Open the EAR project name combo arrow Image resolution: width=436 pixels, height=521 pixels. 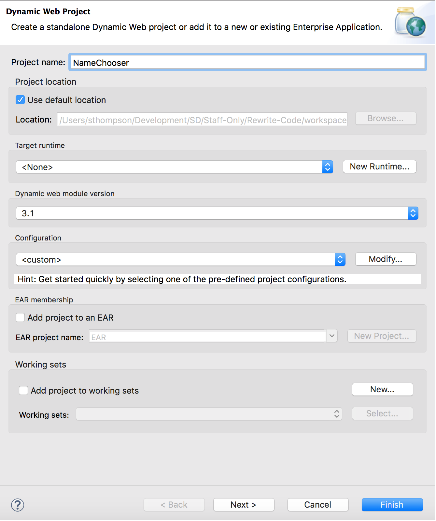point(332,336)
